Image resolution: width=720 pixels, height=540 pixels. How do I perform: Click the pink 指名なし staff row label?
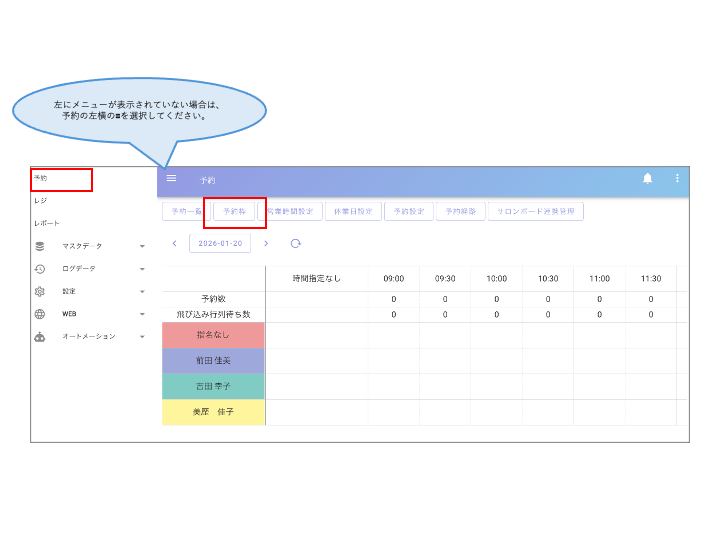(213, 335)
